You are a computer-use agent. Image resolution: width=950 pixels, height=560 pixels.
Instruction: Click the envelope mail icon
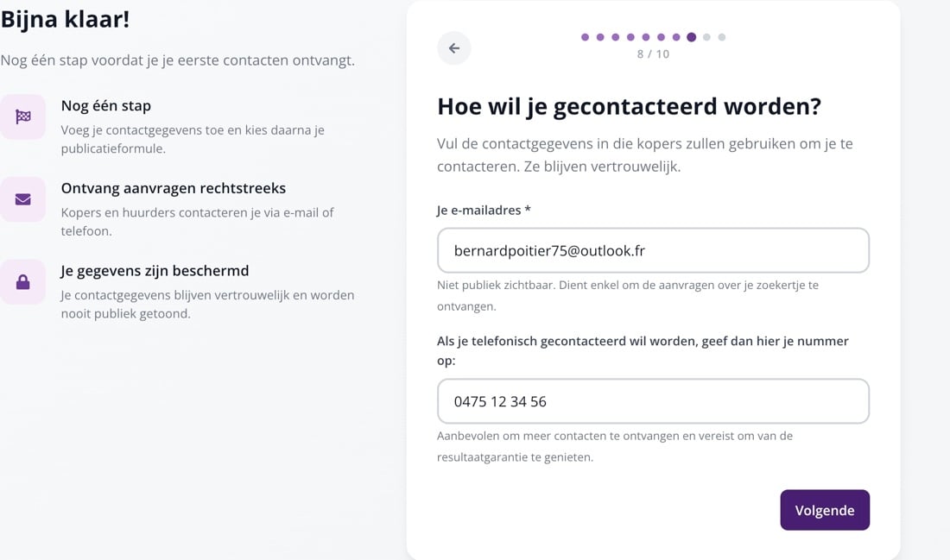click(23, 199)
